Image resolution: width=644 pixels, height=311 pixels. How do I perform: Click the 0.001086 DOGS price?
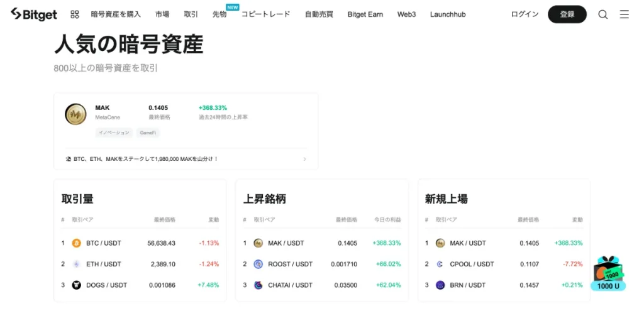[162, 285]
